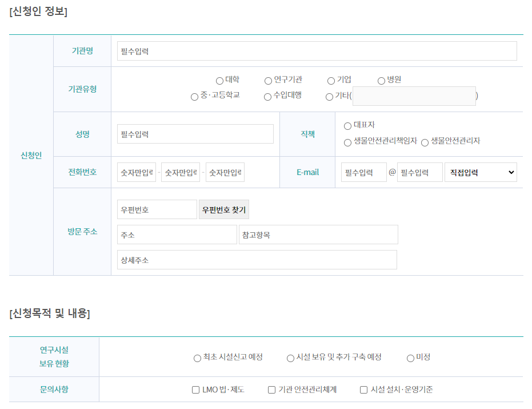Check the LMO 법·제도 checkbox
Viewport: 532px width, 409px height.
pyautogui.click(x=196, y=390)
